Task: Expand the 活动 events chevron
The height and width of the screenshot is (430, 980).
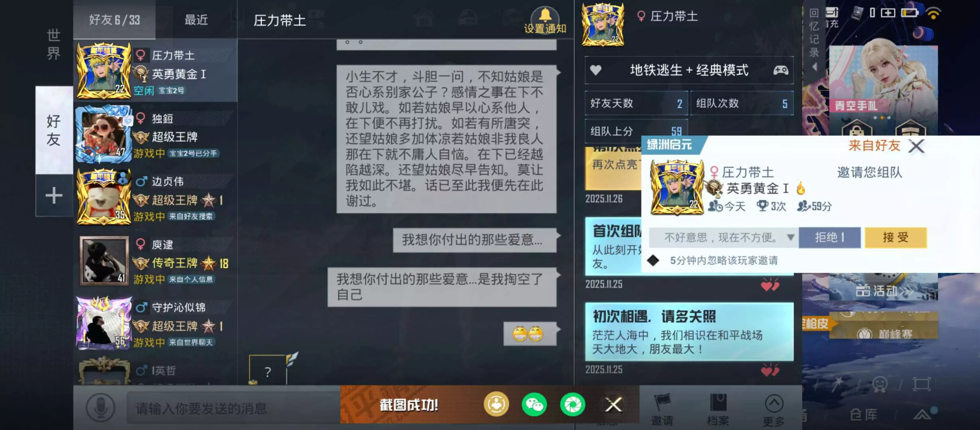Action: [907, 292]
